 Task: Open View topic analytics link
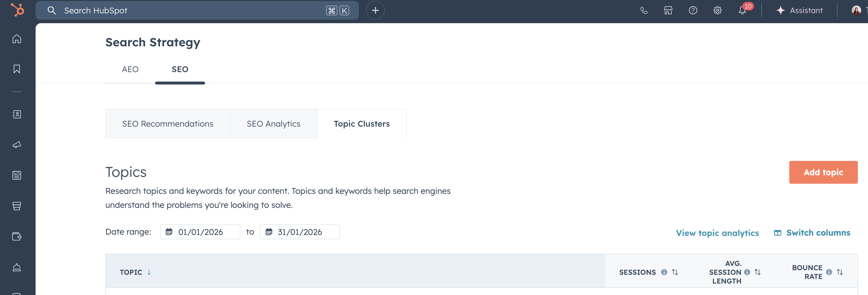717,233
